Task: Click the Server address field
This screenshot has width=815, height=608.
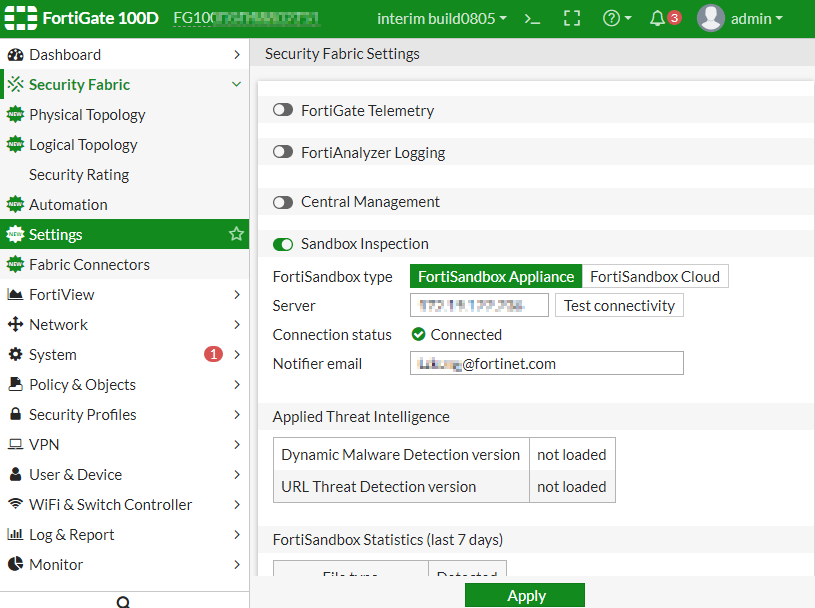Action: tap(479, 306)
